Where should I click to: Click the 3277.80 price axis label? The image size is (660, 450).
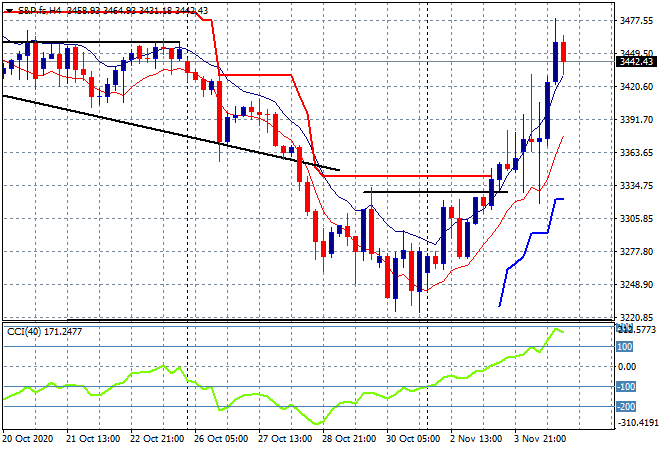click(x=636, y=252)
